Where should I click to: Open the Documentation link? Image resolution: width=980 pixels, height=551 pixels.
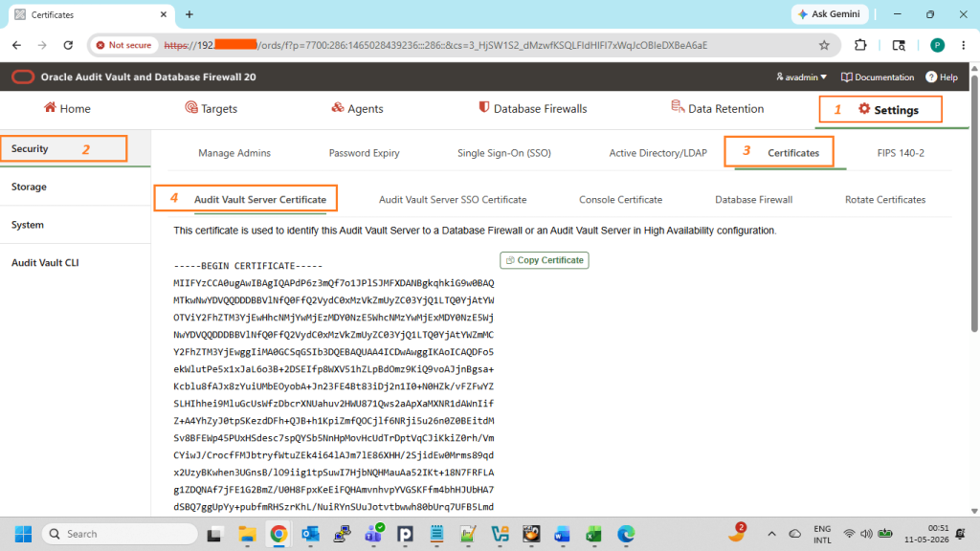click(878, 77)
